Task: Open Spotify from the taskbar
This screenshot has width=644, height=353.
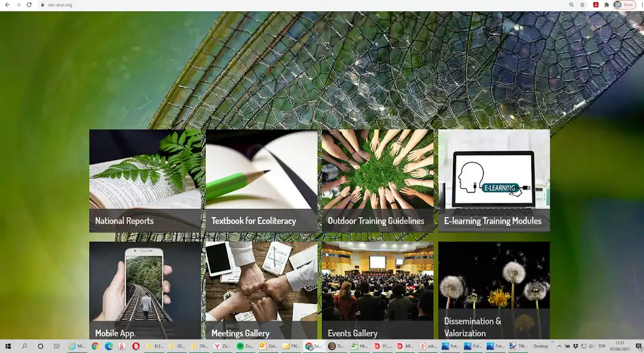Action: (x=241, y=346)
